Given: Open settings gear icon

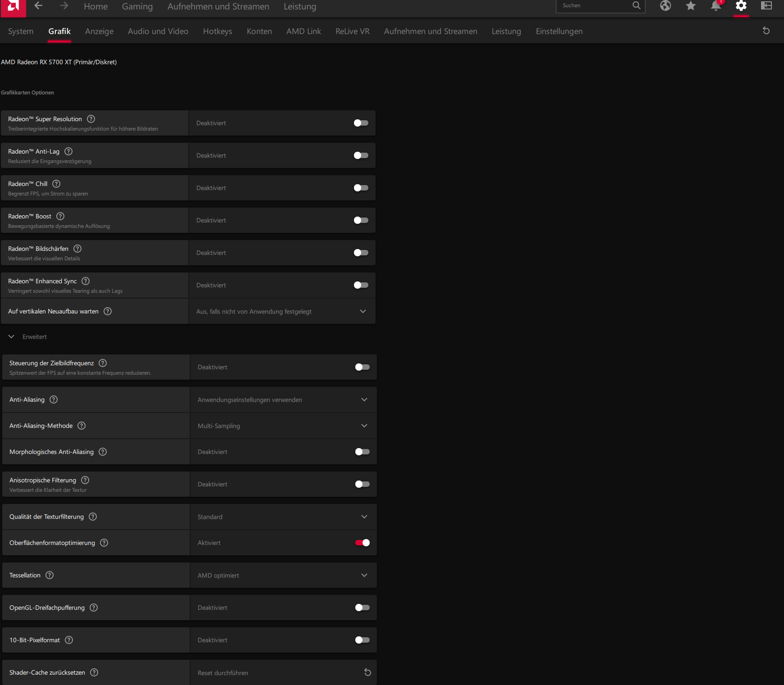Looking at the screenshot, I should 741,6.
